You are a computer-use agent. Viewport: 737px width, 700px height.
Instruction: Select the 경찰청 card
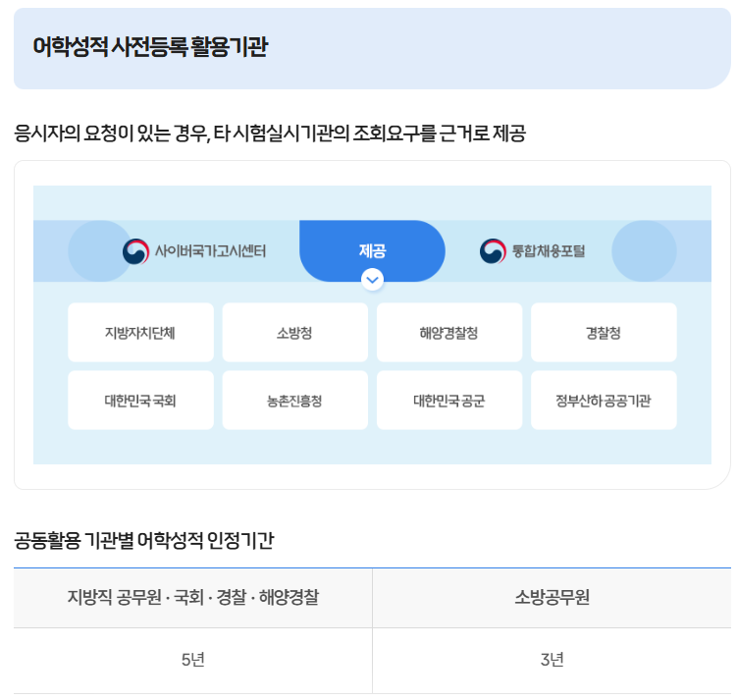(x=604, y=333)
